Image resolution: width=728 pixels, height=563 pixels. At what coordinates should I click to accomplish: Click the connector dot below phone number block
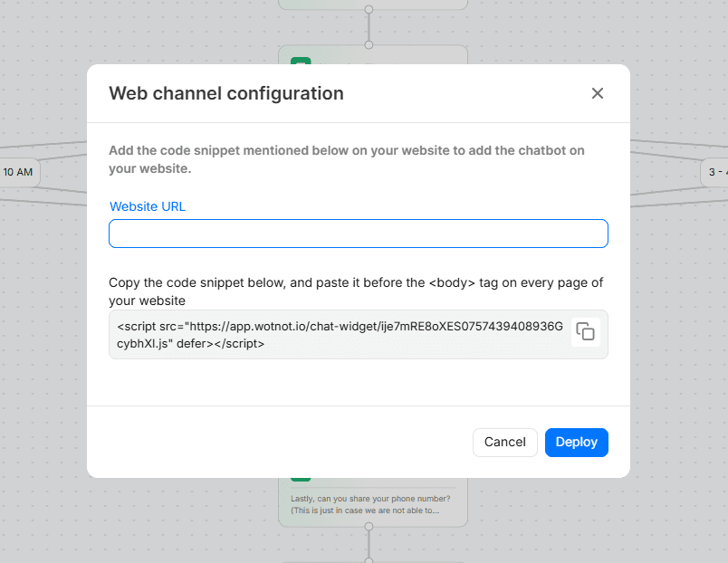coord(369,527)
